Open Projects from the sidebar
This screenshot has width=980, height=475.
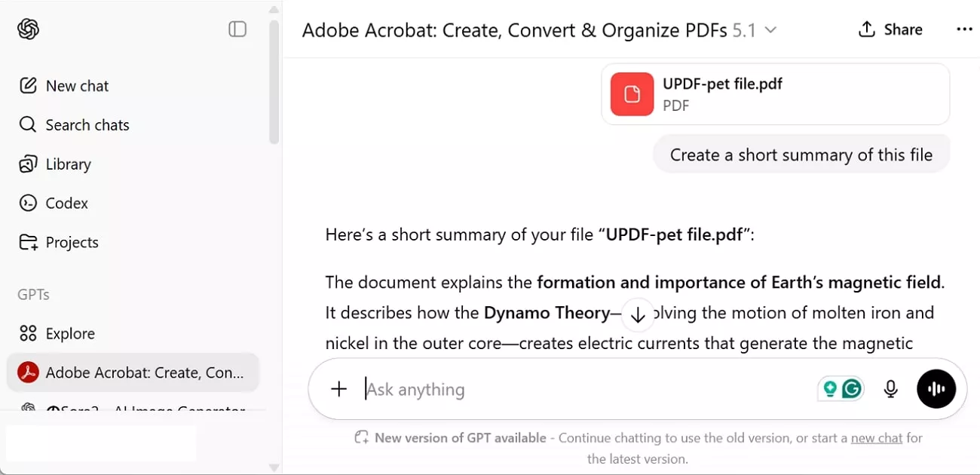29,242
